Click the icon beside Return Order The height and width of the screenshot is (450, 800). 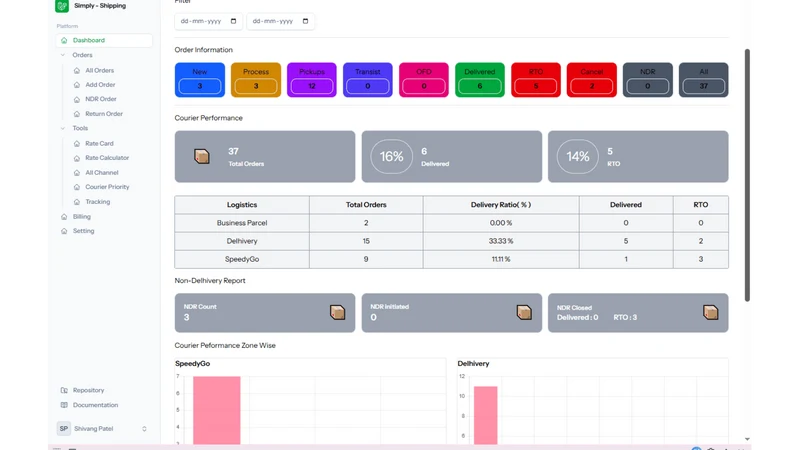[77, 114]
